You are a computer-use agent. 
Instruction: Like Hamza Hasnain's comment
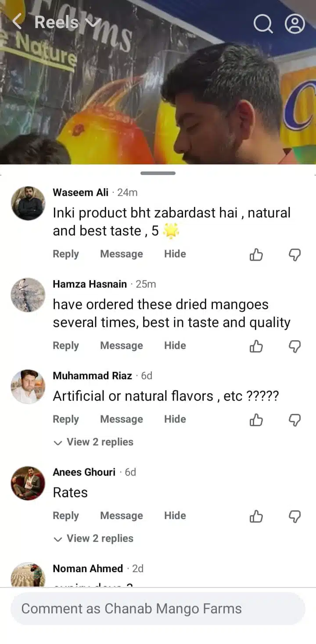(256, 346)
